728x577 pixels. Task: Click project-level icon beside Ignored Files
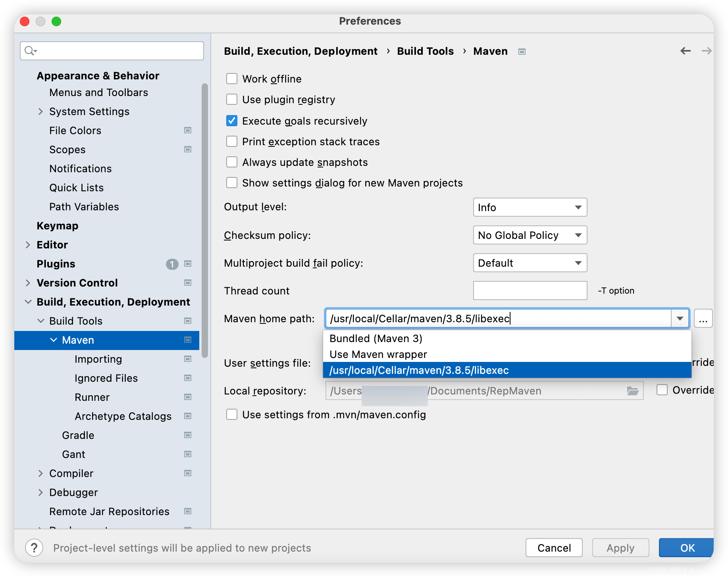click(x=188, y=378)
